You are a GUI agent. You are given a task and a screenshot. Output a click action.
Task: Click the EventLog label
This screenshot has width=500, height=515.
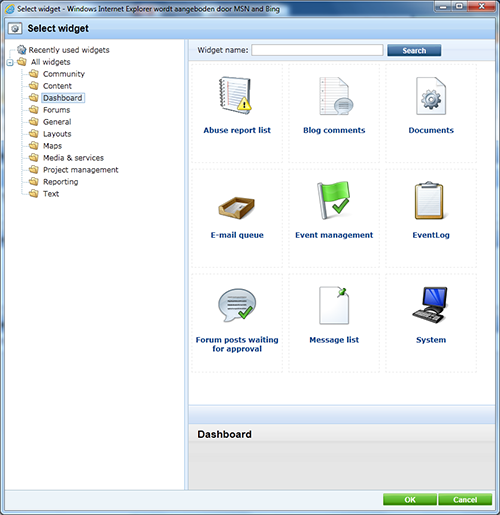pyautogui.click(x=431, y=235)
